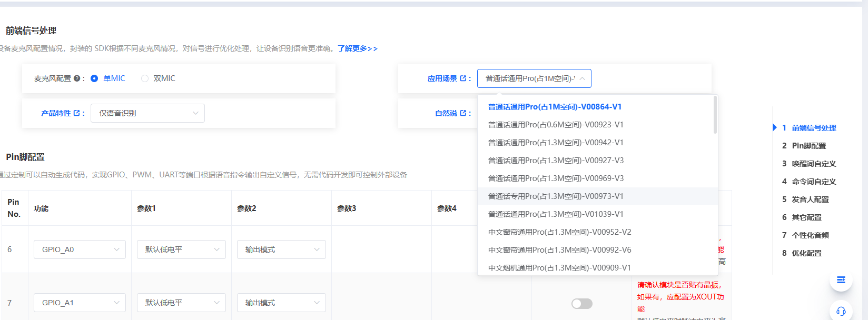Click the 产品特性 label link
This screenshot has height=320, width=868.
coord(56,113)
